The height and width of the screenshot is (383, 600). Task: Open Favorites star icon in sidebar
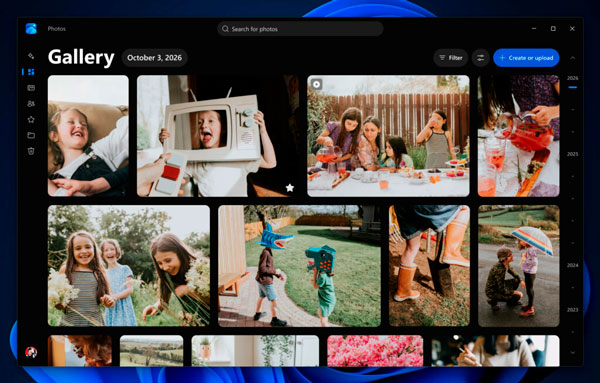pyautogui.click(x=31, y=120)
